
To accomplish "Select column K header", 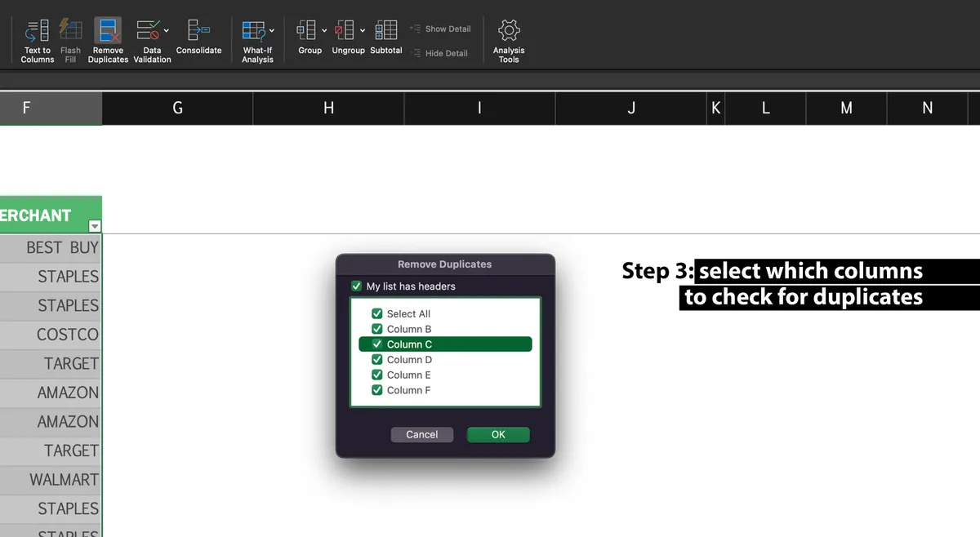I will point(716,108).
